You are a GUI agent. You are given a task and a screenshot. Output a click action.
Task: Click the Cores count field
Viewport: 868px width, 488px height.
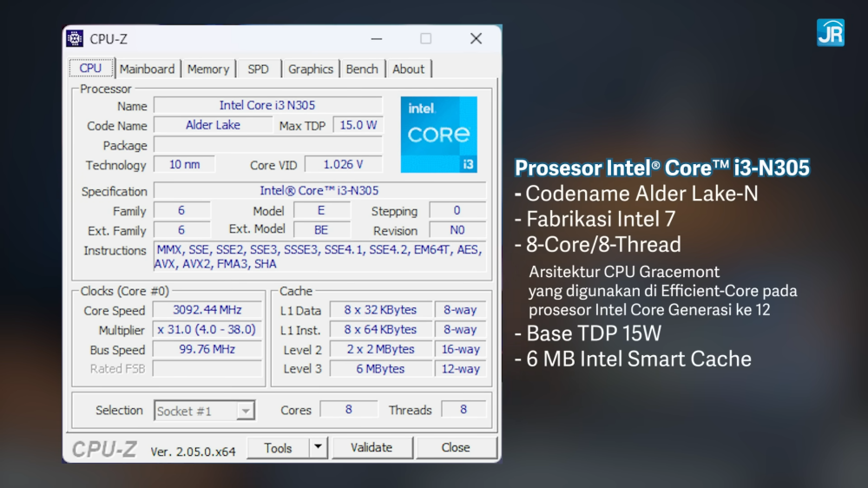pos(349,409)
